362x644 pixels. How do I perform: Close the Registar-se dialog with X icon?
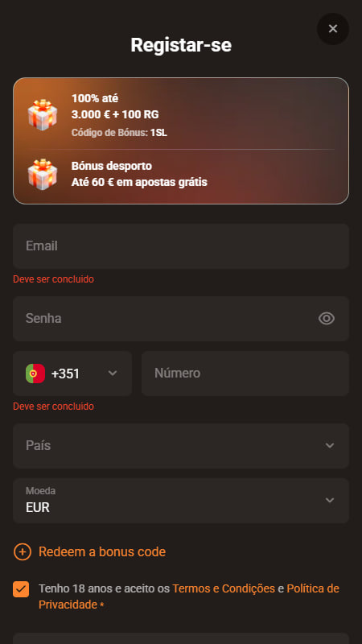point(333,29)
